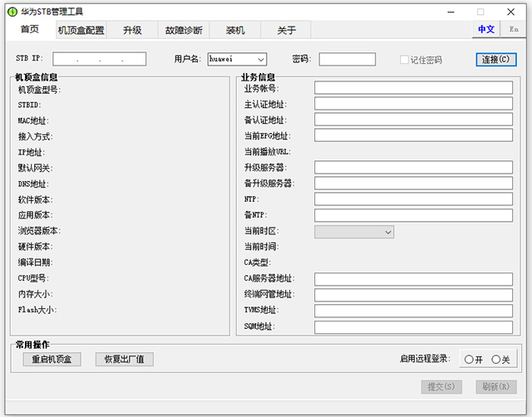This screenshot has height=417, width=532.
Task: Expand the 当前时区 dropdown
Action: pyautogui.click(x=354, y=232)
